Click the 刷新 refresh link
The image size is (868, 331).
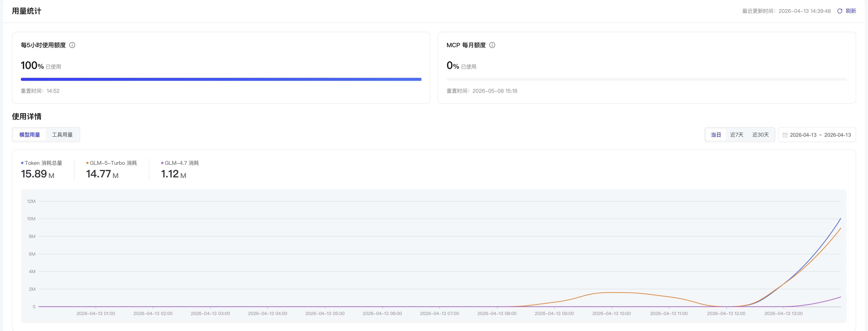point(851,11)
